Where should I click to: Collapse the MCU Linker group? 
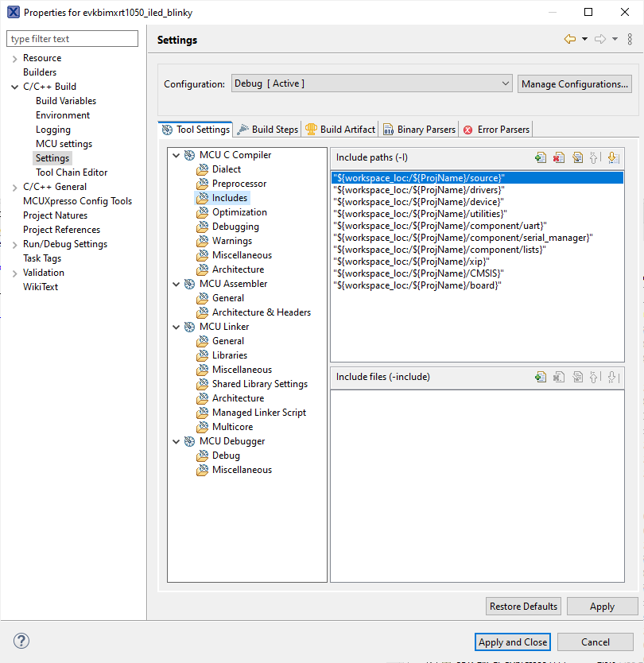click(177, 328)
